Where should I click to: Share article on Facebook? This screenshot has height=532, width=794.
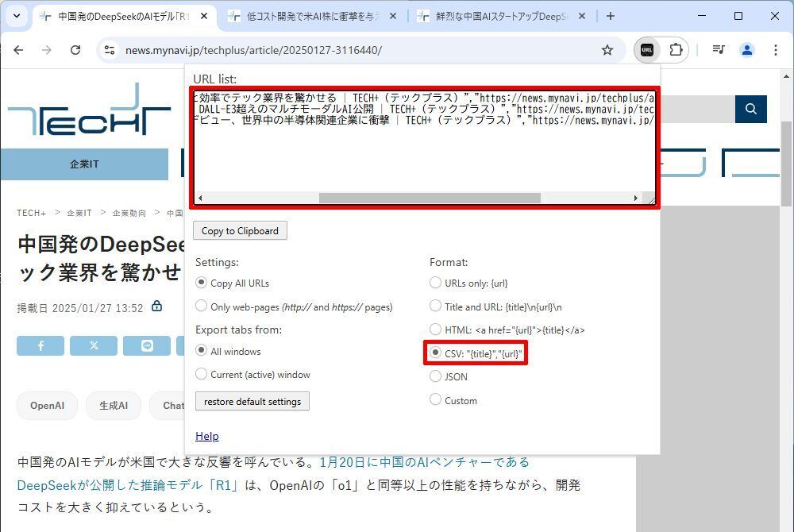tap(40, 345)
